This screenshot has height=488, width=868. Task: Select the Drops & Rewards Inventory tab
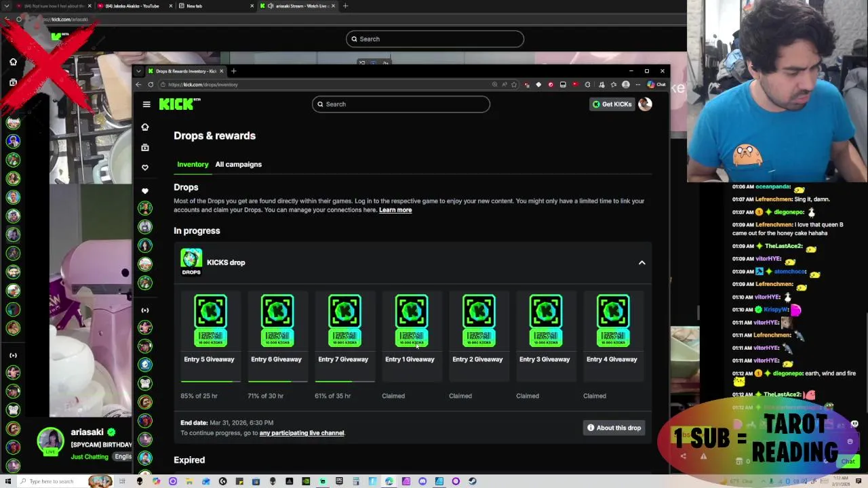[x=185, y=71]
